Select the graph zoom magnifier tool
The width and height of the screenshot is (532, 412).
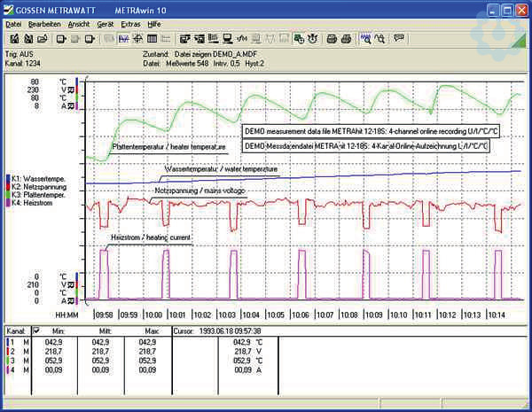[x=365, y=39]
